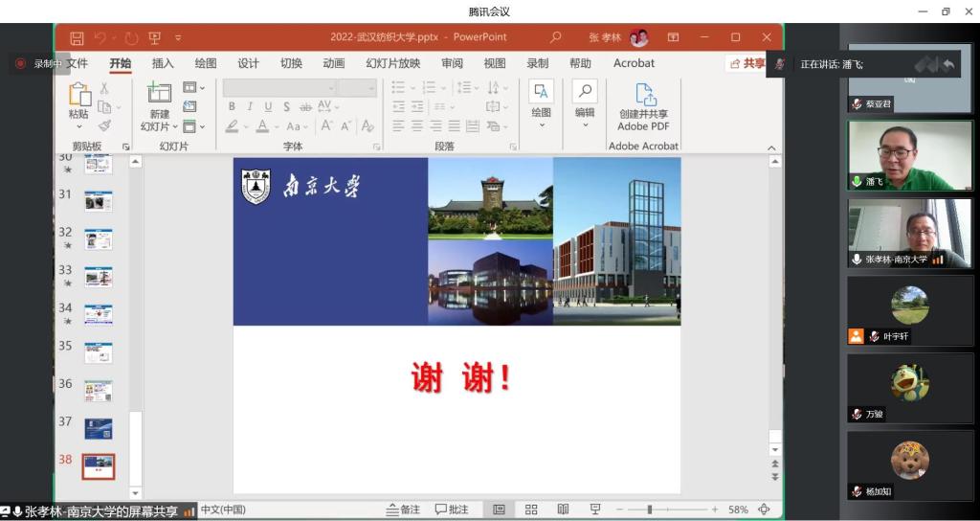This screenshot has height=521, width=980.
Task: Toggle Normal view button in status bar
Action: (499, 510)
